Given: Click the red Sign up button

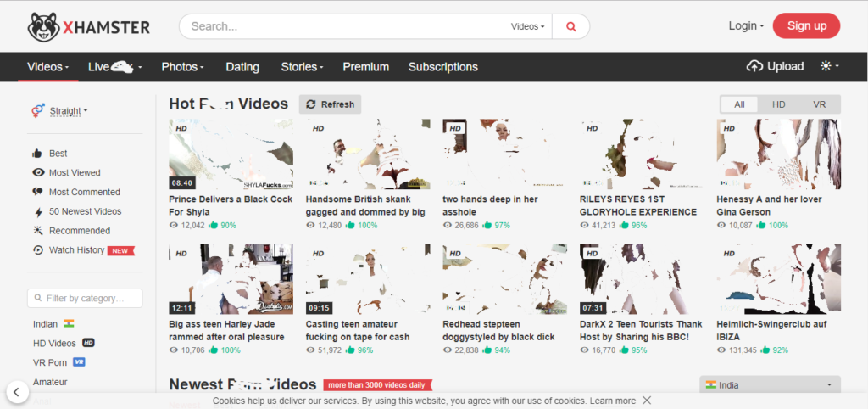Looking at the screenshot, I should 807,26.
